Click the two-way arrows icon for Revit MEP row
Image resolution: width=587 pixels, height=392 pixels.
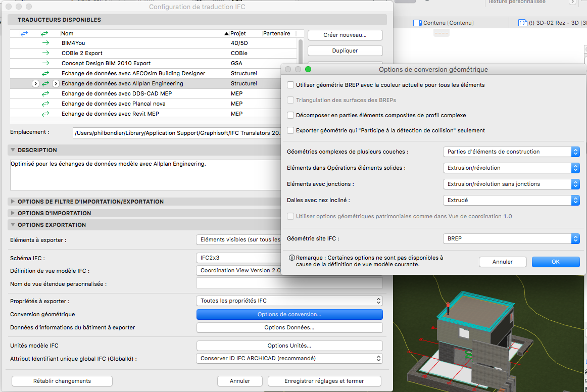[45, 114]
